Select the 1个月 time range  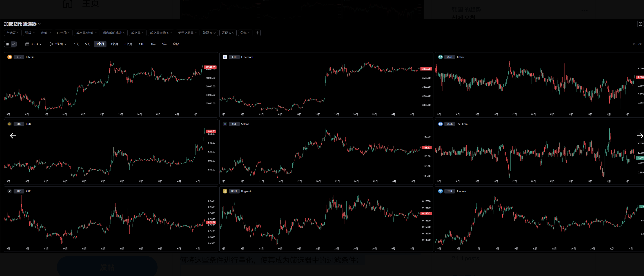pyautogui.click(x=100, y=44)
